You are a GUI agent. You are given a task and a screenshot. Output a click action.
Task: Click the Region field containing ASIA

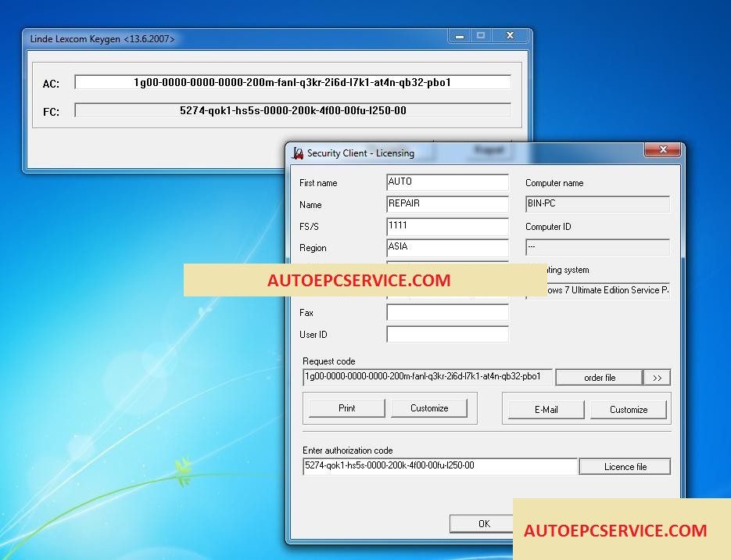pos(447,247)
